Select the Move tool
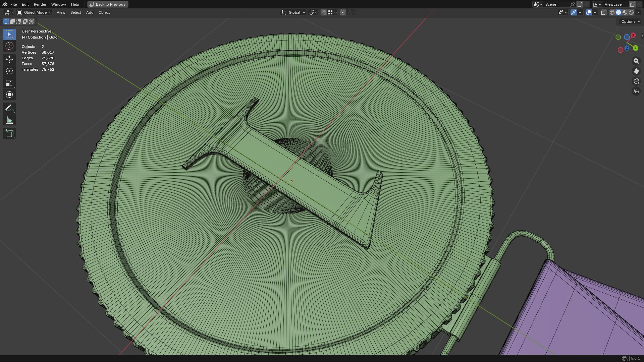644x362 pixels. [9, 59]
